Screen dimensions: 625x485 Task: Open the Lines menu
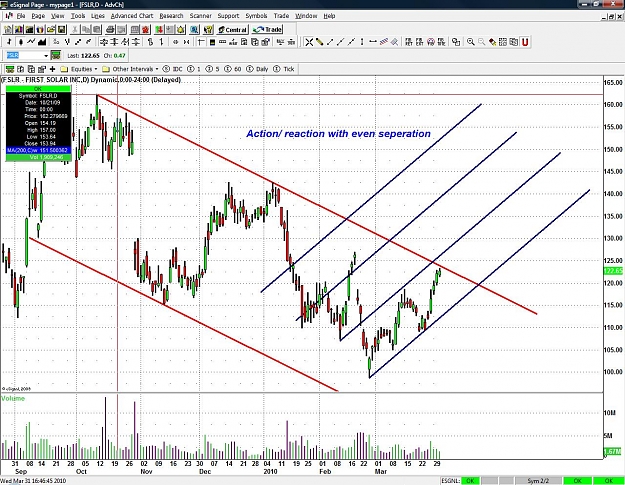98,16
